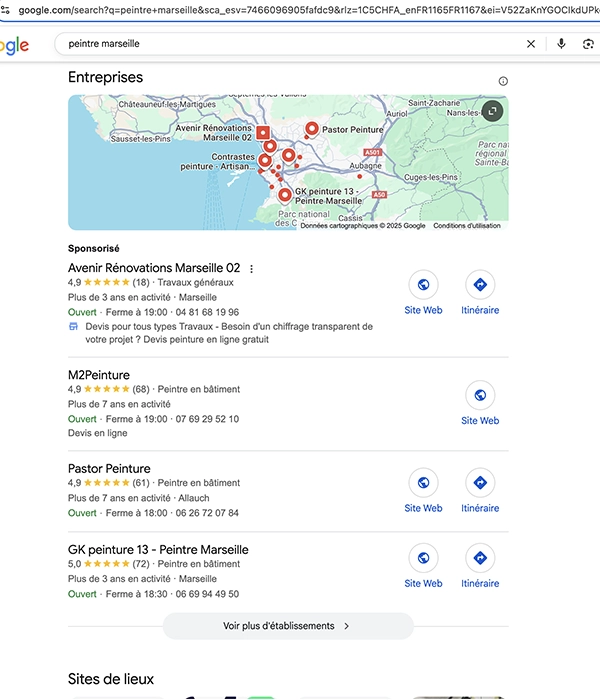Open the info icon beside the Entreprises heading
The width and height of the screenshot is (600, 700).
pos(503,81)
